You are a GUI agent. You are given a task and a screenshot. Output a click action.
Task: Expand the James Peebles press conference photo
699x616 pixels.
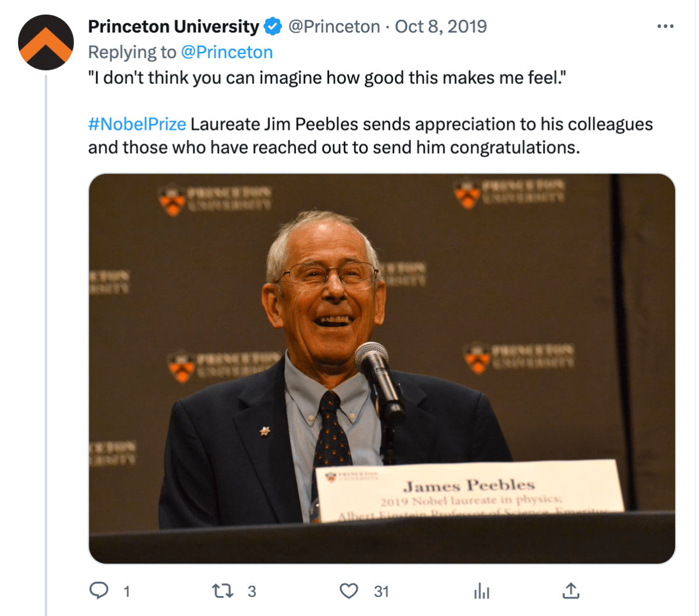(382, 368)
